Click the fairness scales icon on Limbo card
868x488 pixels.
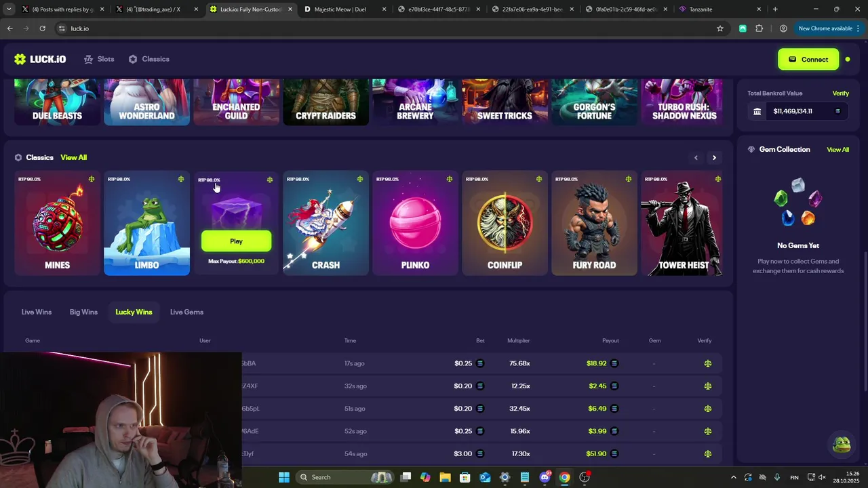[181, 179]
